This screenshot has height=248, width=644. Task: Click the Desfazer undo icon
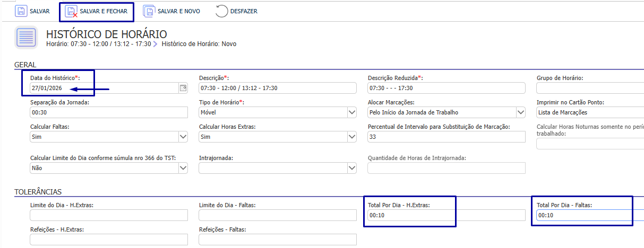pyautogui.click(x=222, y=11)
